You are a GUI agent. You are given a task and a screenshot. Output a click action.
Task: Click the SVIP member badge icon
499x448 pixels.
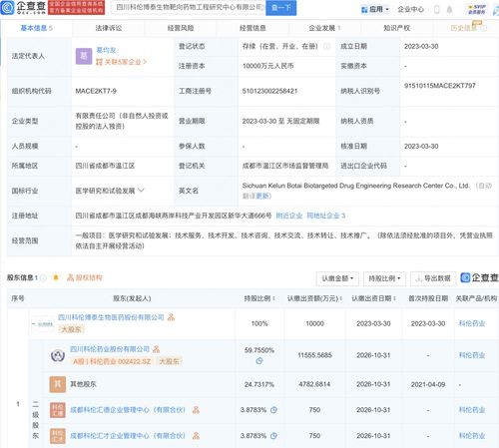[476, 9]
